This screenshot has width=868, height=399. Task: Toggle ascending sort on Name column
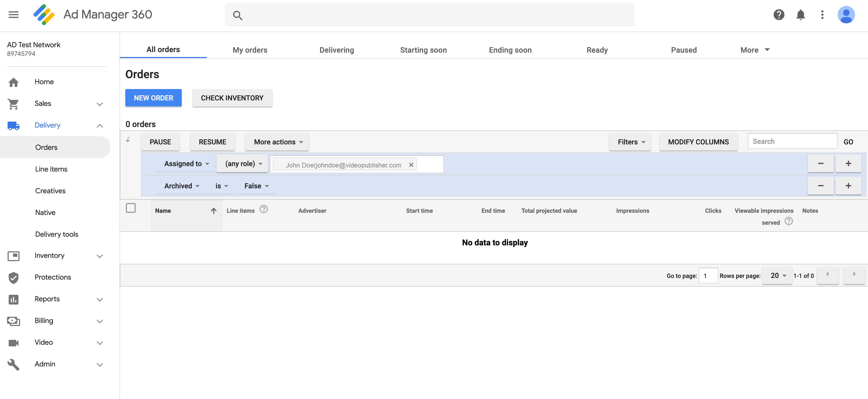click(x=214, y=210)
